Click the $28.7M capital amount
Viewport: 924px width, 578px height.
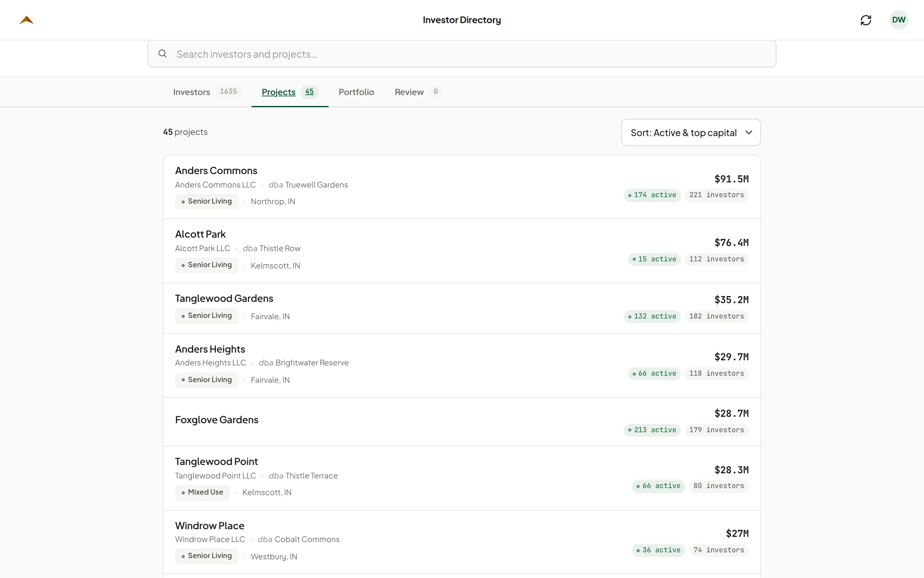[x=731, y=414]
